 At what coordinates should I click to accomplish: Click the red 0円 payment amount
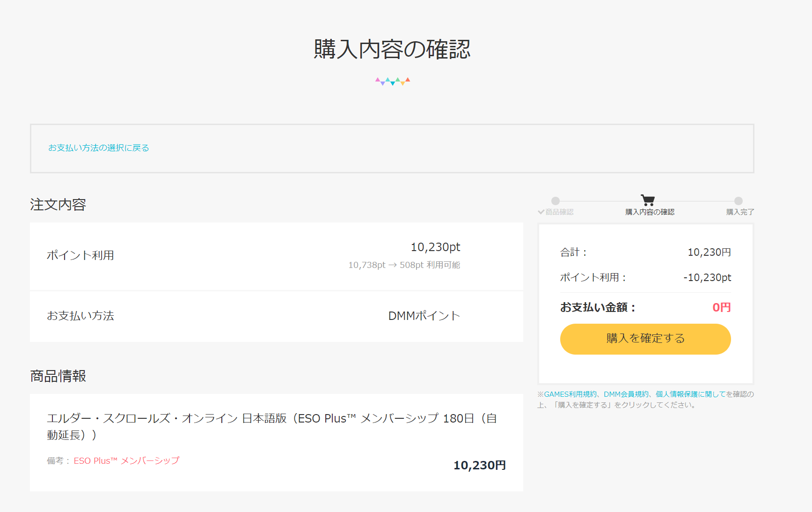[x=721, y=307]
